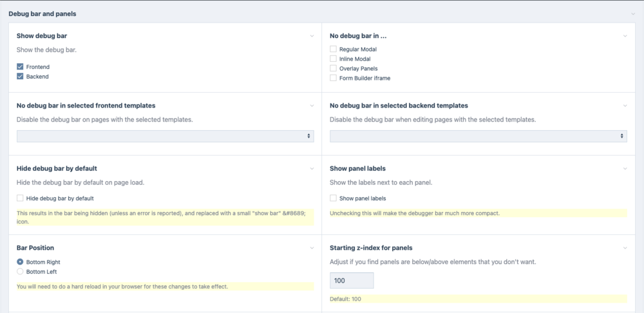644x313 pixels.
Task: Tick the Inline Modal checkbox
Action: click(x=333, y=59)
